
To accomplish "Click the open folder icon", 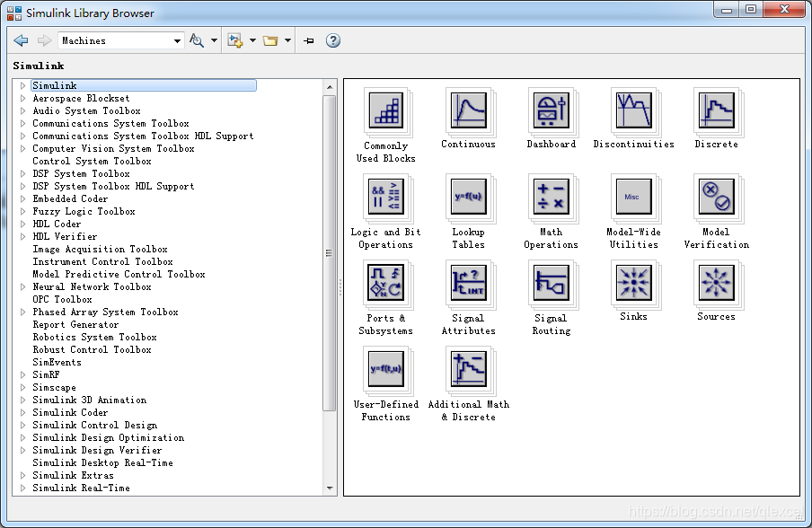I will 270,40.
